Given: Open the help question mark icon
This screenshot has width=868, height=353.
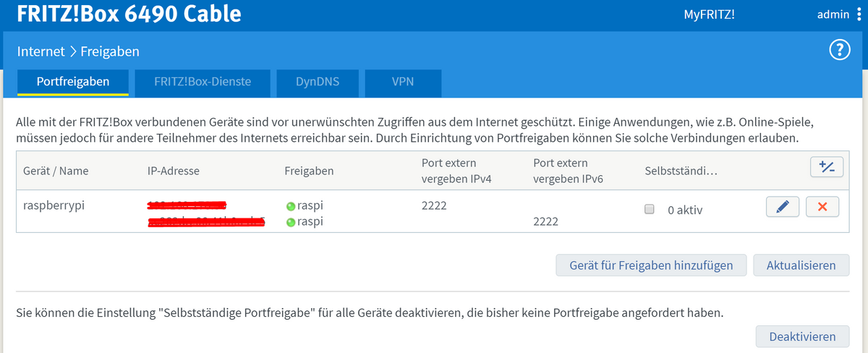Looking at the screenshot, I should 839,51.
